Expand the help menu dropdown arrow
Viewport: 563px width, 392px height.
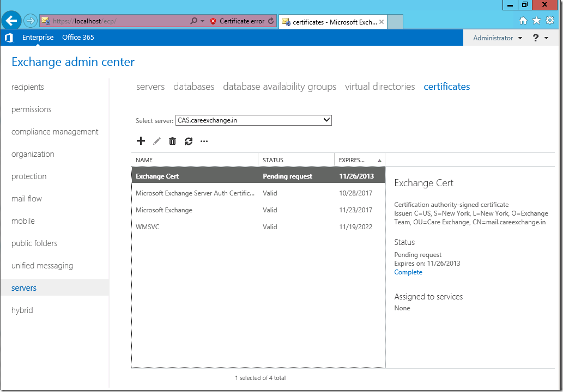click(547, 38)
